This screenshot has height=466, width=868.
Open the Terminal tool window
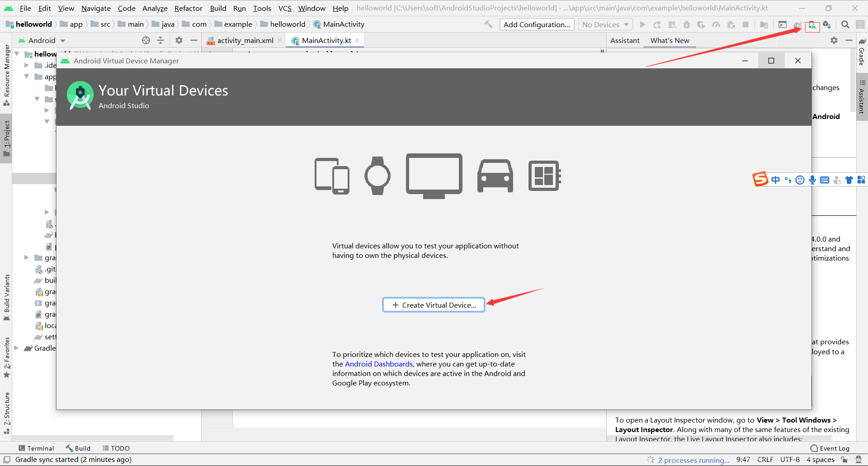point(36,448)
